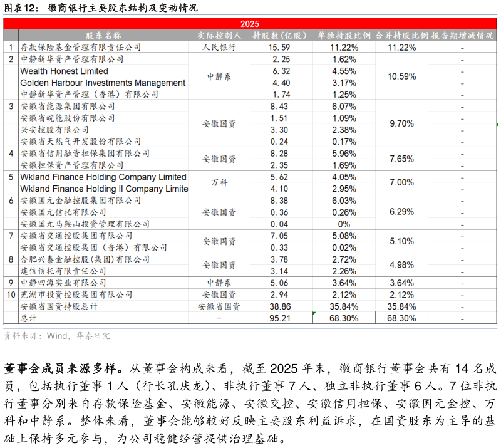Click the 5.06 shareholding value
This screenshot has width=501, height=448.
pos(279,283)
